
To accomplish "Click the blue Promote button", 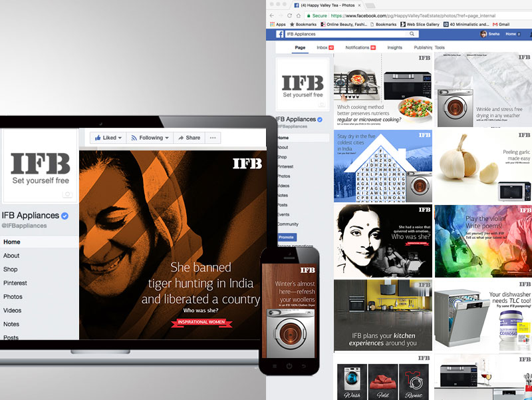I will [x=287, y=237].
